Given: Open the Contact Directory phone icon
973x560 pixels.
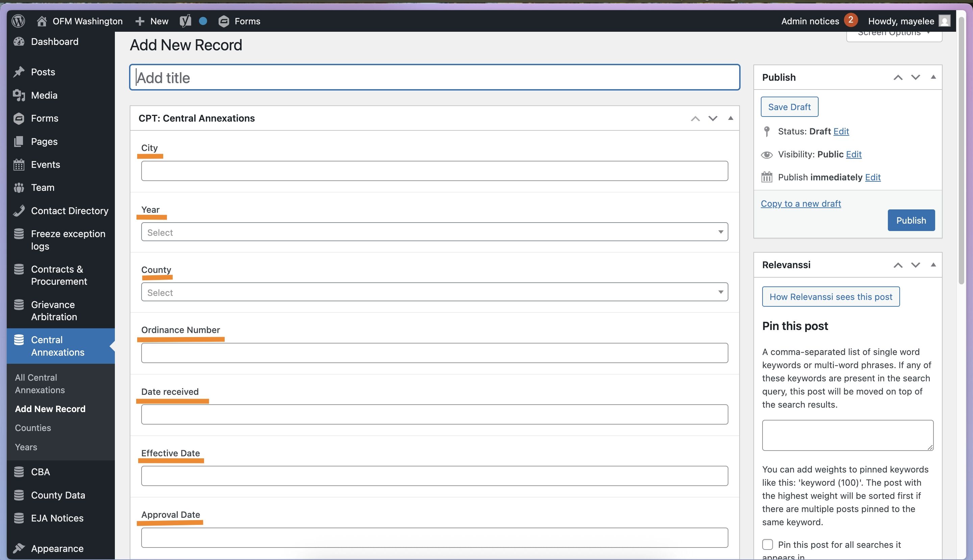Looking at the screenshot, I should click(19, 211).
